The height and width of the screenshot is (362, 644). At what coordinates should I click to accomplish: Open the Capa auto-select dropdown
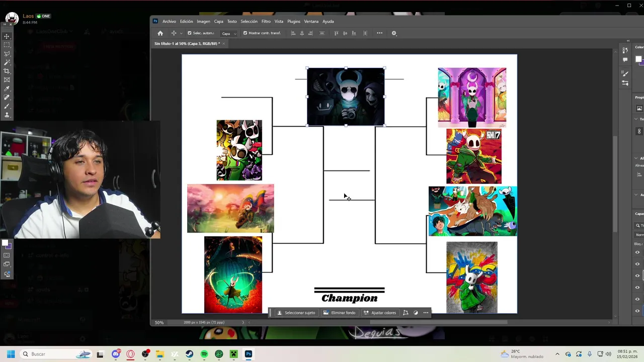click(229, 34)
